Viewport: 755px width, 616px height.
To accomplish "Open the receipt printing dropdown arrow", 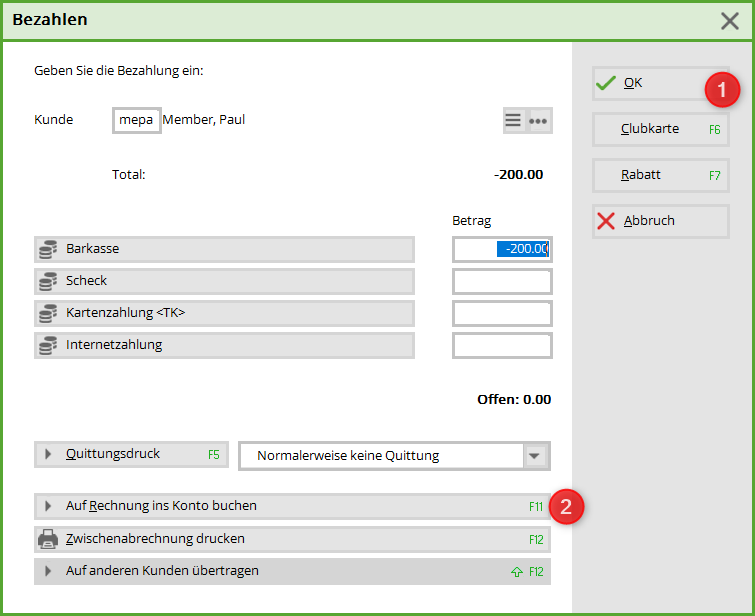I will [x=536, y=456].
